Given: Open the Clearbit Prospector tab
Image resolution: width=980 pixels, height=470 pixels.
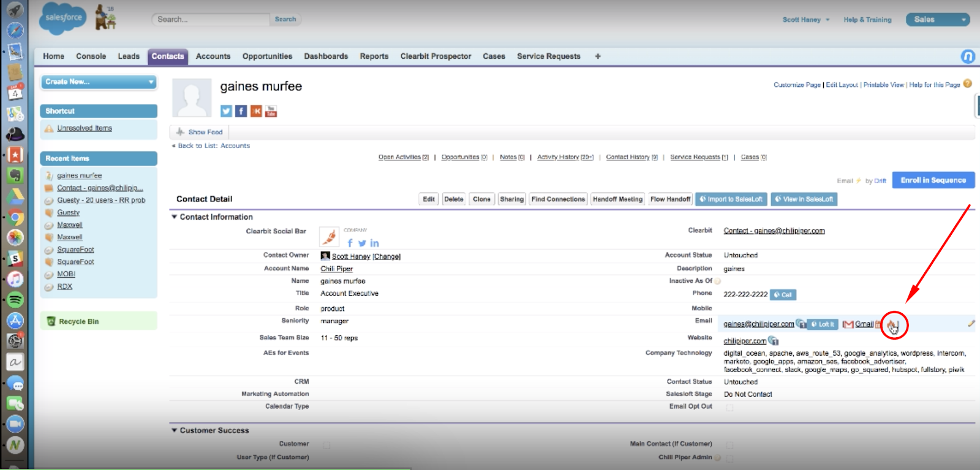Looking at the screenshot, I should (x=436, y=56).
